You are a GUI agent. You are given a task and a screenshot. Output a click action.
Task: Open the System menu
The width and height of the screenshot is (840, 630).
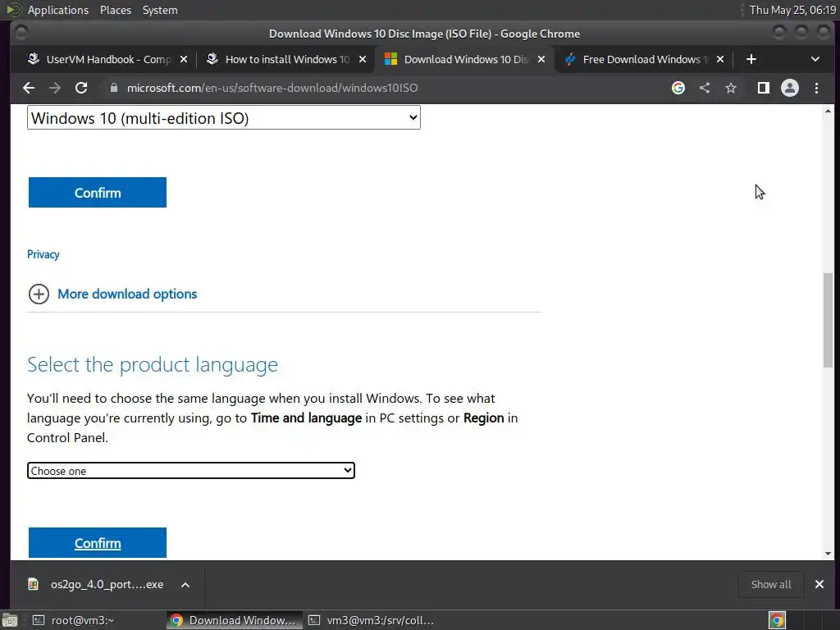point(160,10)
